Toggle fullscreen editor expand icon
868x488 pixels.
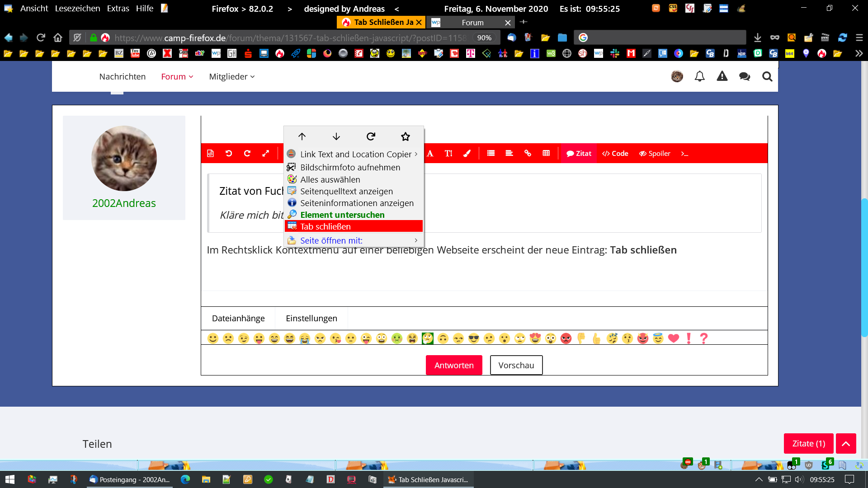266,154
